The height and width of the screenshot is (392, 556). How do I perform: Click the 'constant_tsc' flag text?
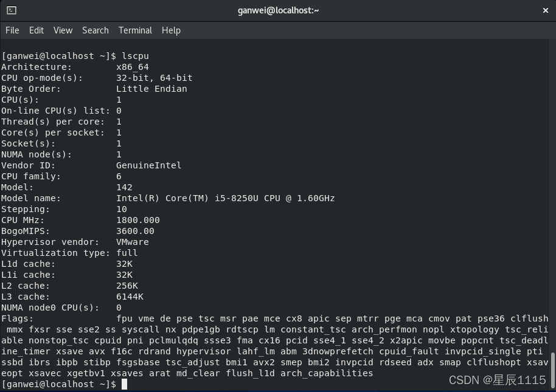313,329
